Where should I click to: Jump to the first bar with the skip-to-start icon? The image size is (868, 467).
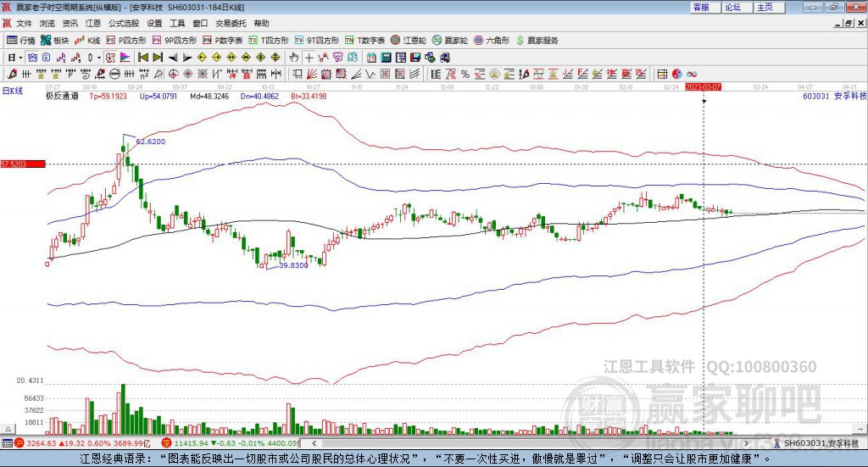142,58
